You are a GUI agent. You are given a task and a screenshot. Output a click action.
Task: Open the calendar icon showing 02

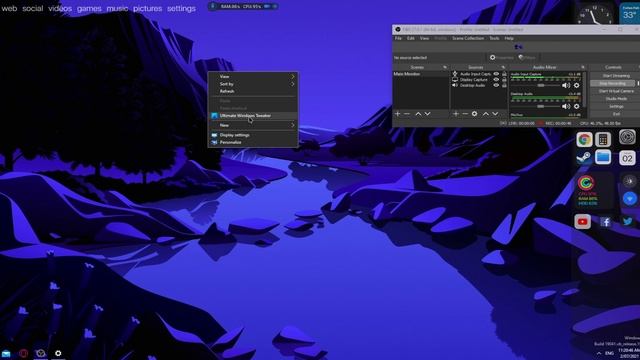pyautogui.click(x=627, y=158)
